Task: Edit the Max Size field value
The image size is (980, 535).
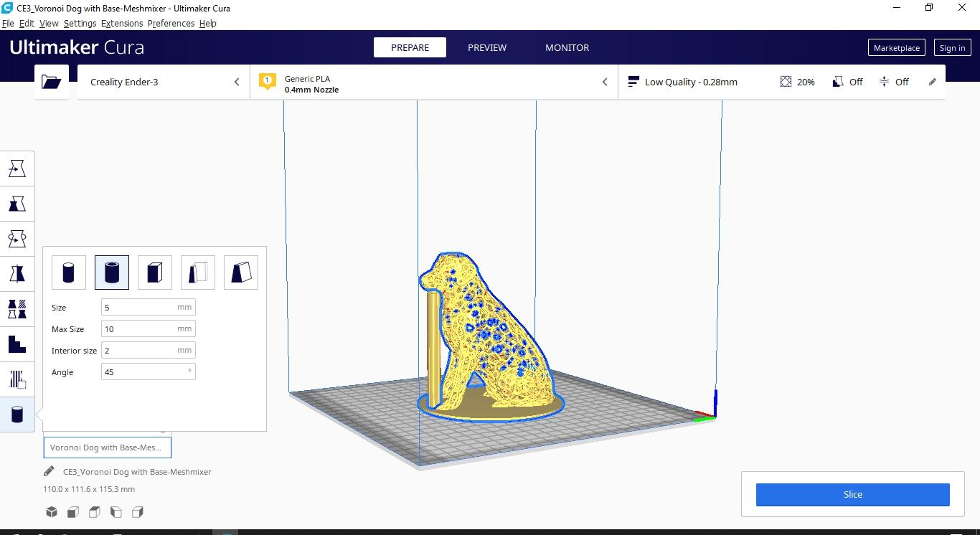Action: [148, 328]
